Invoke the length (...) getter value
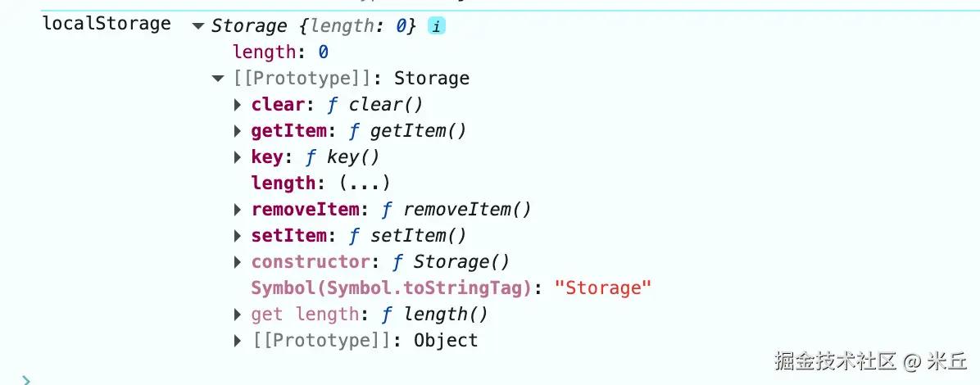Screen dimensions: 980x385 click(365, 183)
